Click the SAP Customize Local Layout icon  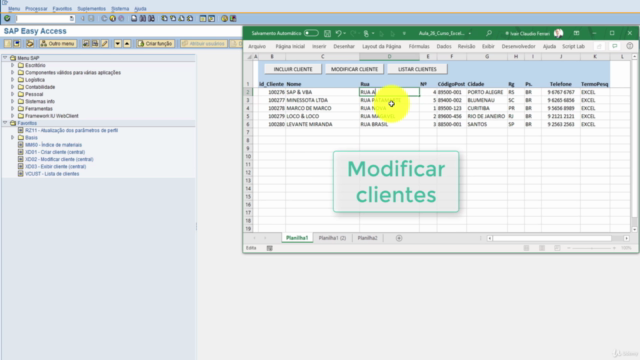[x=233, y=18]
